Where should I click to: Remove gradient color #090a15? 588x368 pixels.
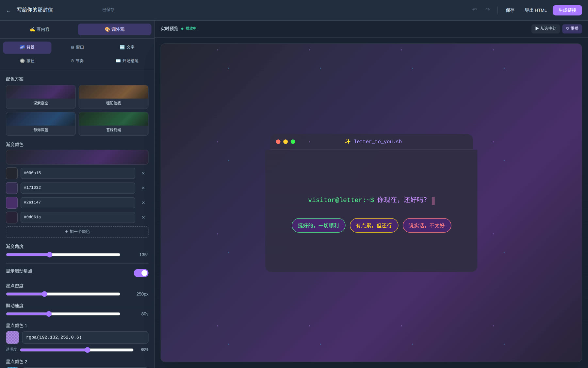[x=143, y=173]
